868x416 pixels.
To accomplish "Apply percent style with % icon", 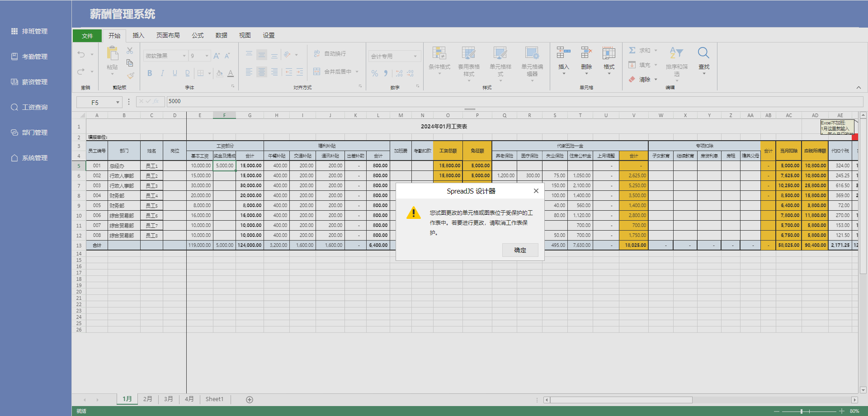I will [x=375, y=73].
